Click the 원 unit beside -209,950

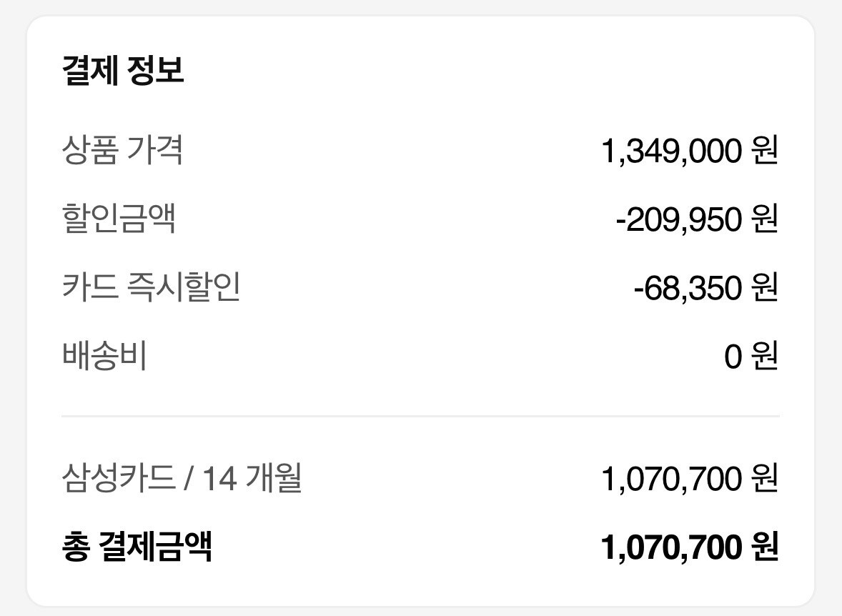765,219
